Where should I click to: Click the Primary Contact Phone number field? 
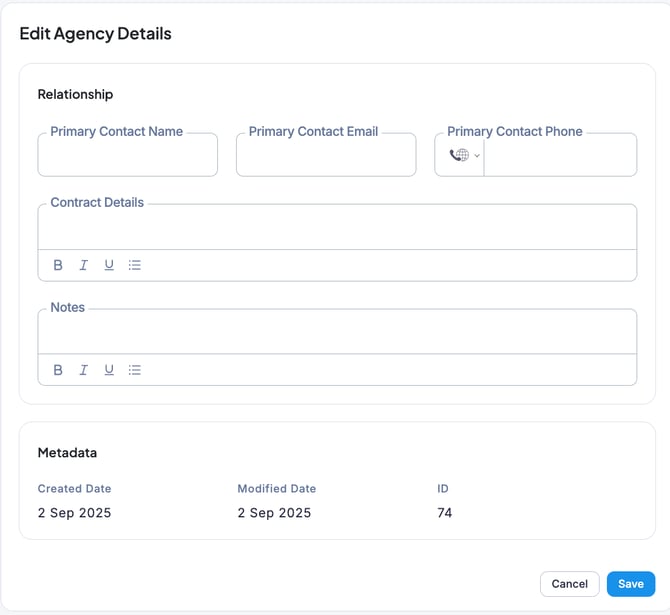tap(560, 156)
